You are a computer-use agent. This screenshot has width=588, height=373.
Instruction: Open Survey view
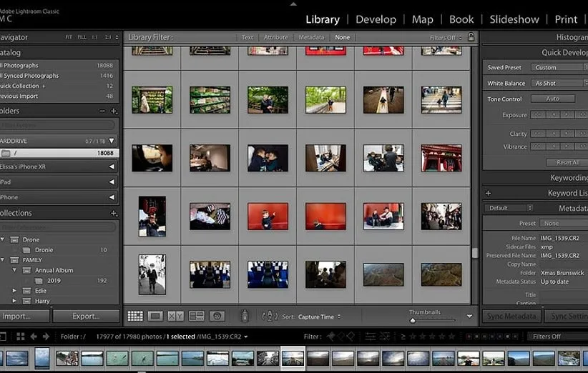pyautogui.click(x=197, y=316)
